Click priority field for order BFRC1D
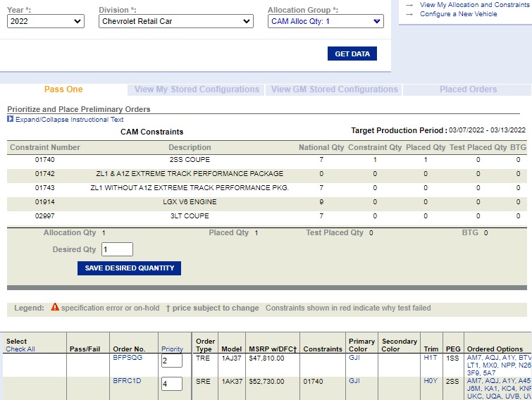Image resolution: width=532 pixels, height=400 pixels. (171, 385)
